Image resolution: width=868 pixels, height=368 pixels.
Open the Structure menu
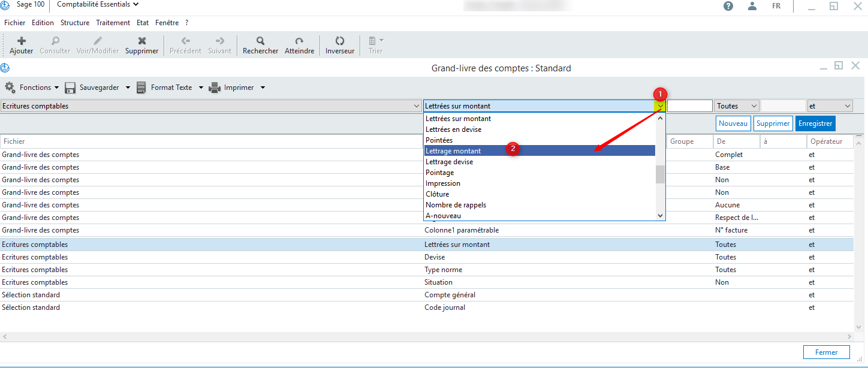coord(75,23)
